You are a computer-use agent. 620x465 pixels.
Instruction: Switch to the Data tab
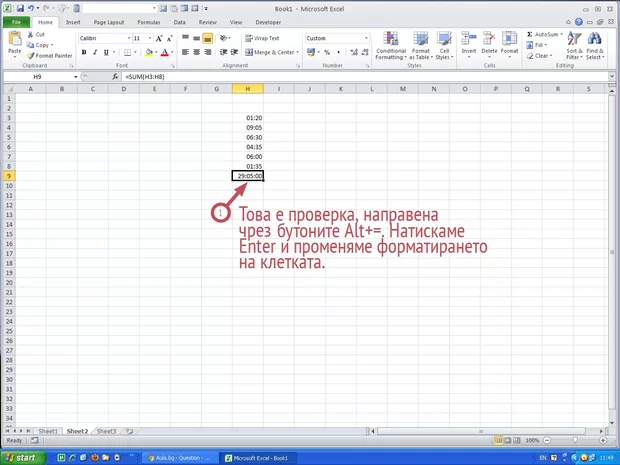pyautogui.click(x=180, y=23)
